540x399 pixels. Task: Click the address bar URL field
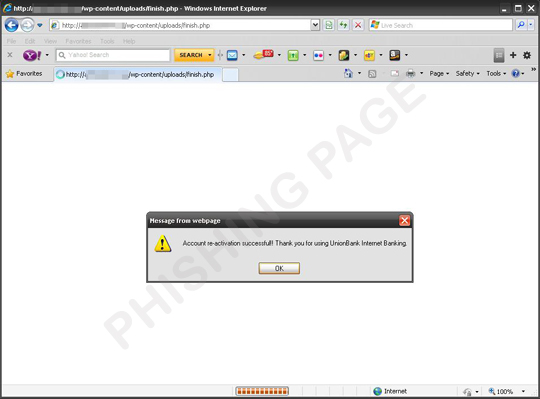(179, 25)
